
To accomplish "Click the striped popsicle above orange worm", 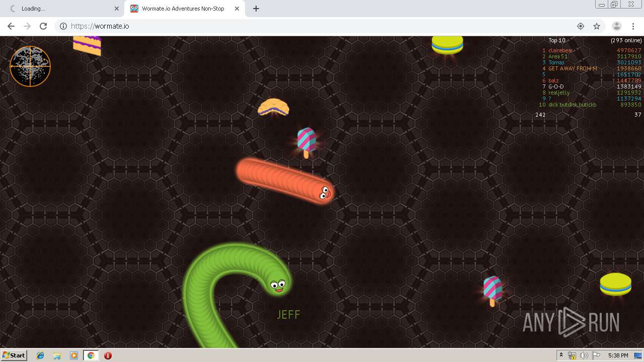I will (306, 142).
